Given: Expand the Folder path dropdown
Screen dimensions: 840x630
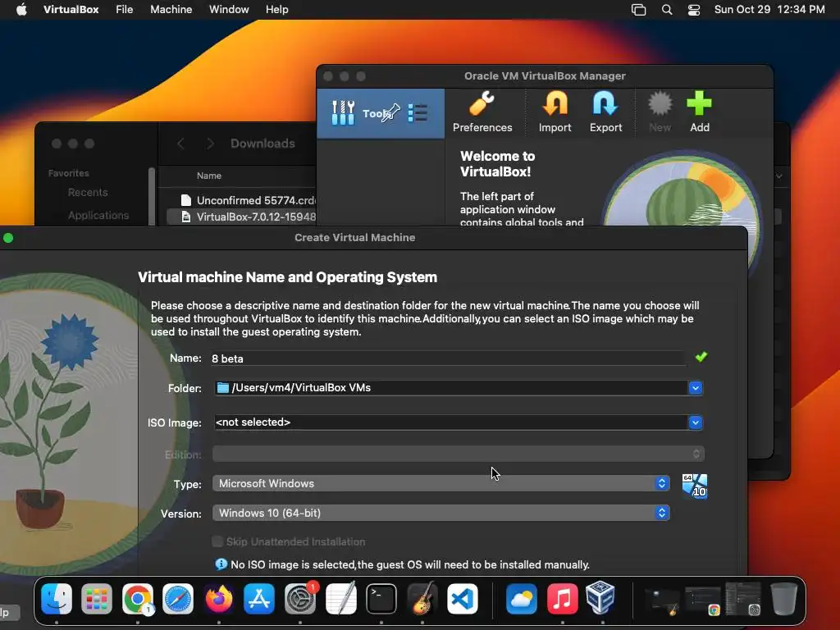Looking at the screenshot, I should click(696, 388).
